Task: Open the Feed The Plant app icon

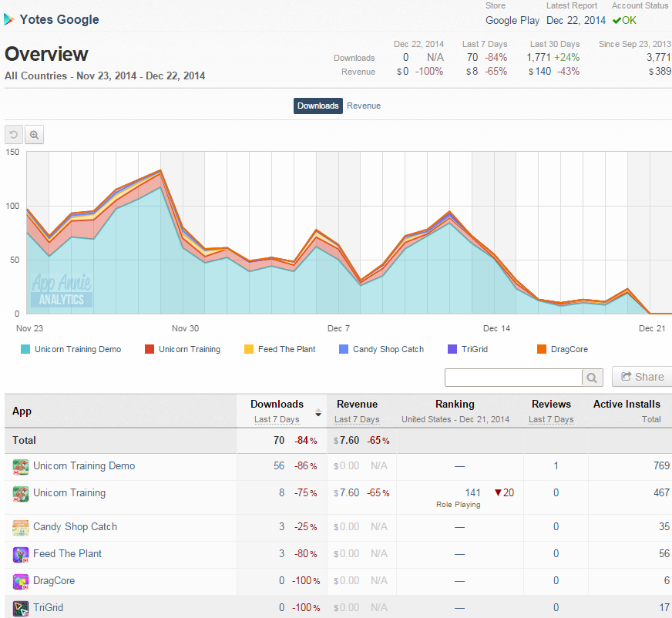Action: tap(21, 555)
